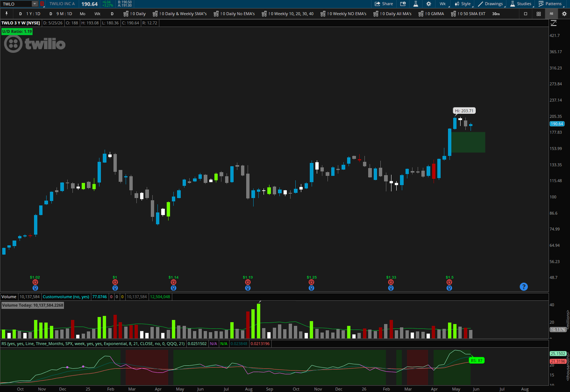Click the $1.19 earnings marker icon

[x=247, y=282]
